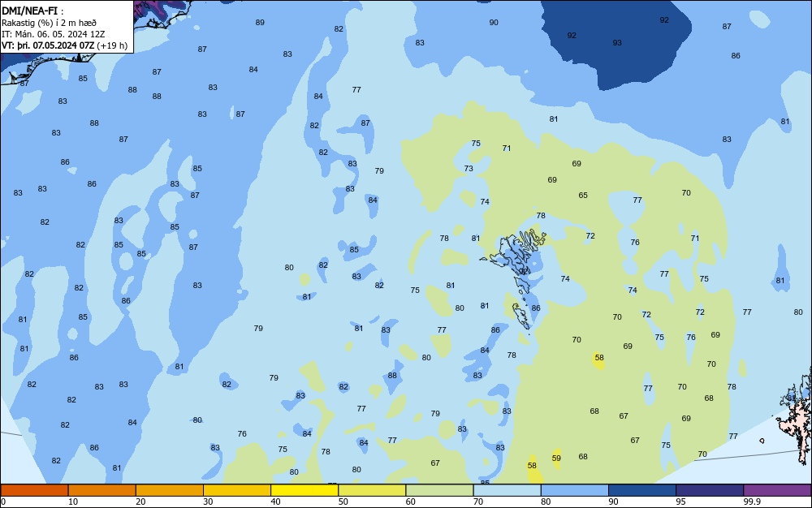Click the light green 60–70 legend swatch
This screenshot has width=812, height=508.
click(x=439, y=490)
